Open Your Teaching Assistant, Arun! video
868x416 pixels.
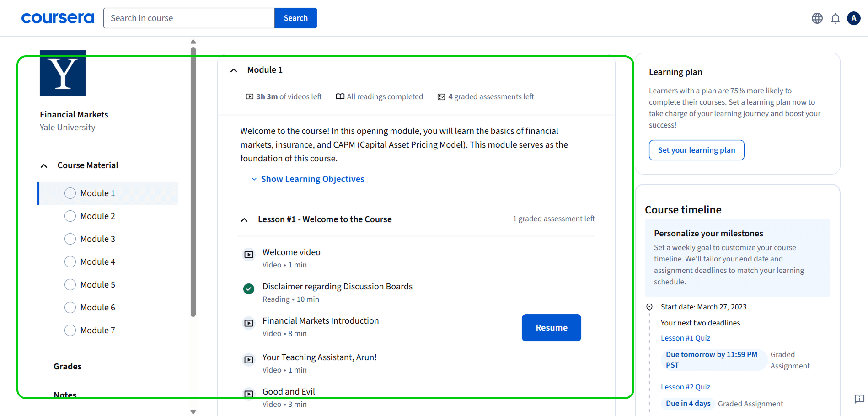[320, 357]
